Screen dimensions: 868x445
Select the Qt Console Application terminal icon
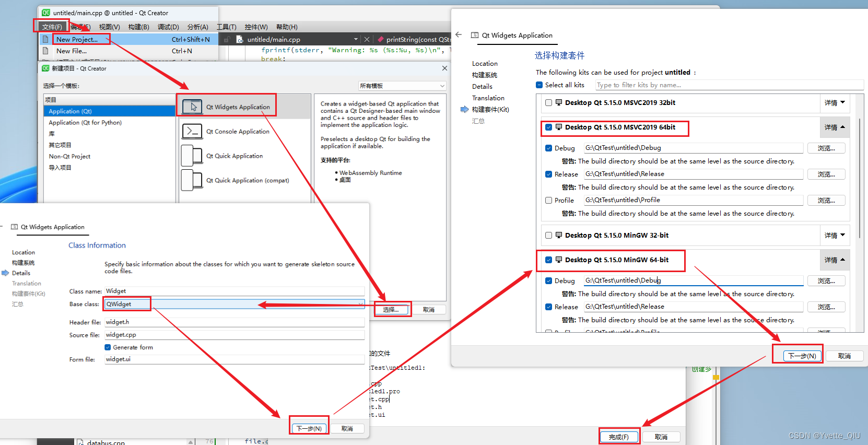click(192, 131)
